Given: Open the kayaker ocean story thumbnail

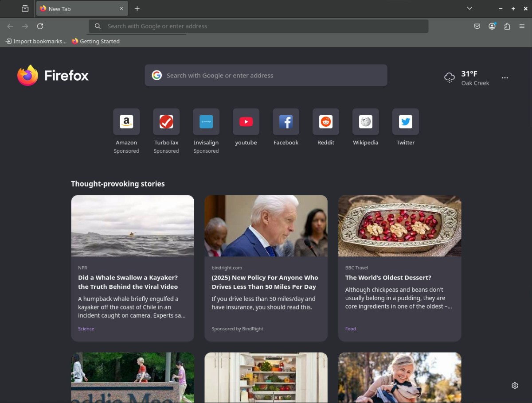Looking at the screenshot, I should 133,226.
